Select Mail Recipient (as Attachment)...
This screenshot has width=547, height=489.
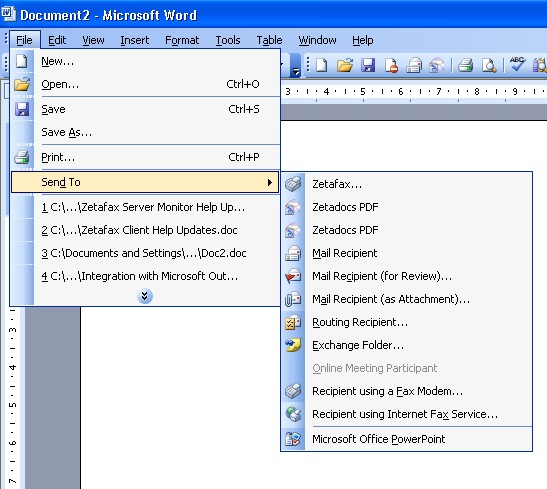(407, 299)
